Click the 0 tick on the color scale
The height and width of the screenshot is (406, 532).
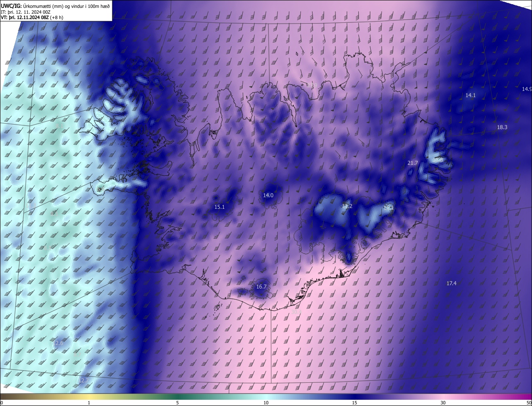(2, 403)
